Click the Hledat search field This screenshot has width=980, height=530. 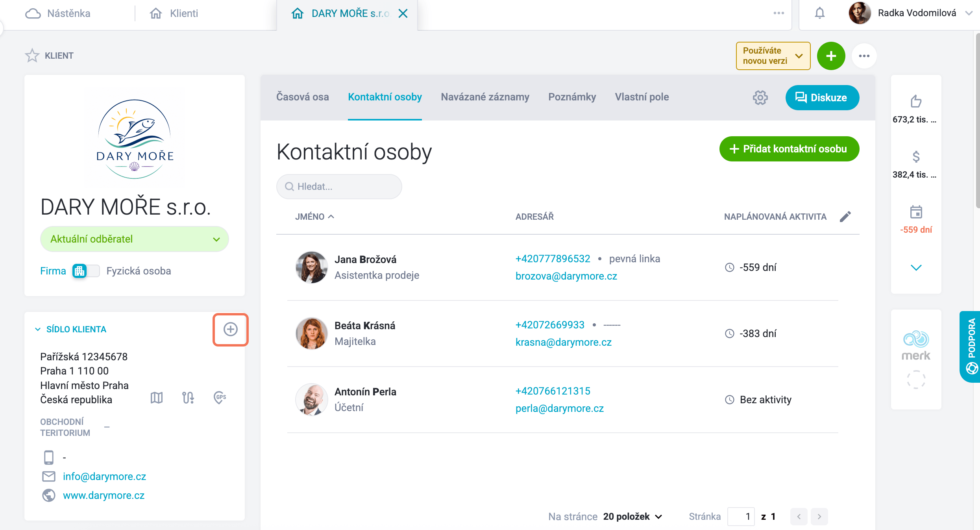[x=339, y=187]
